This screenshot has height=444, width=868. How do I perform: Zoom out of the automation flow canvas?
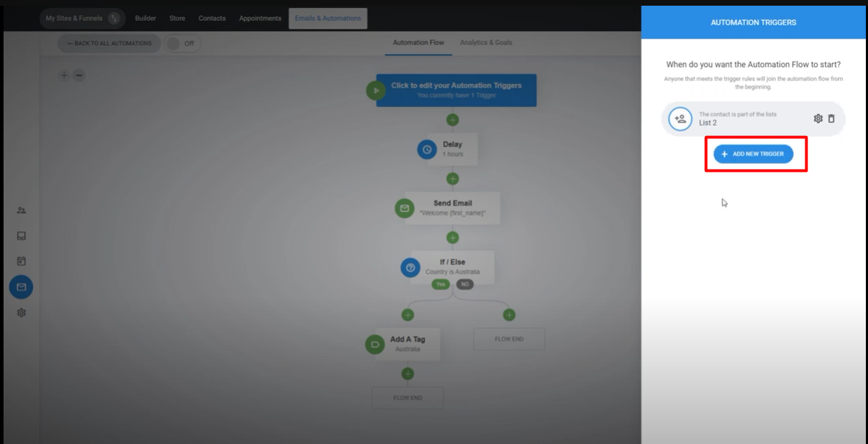79,76
